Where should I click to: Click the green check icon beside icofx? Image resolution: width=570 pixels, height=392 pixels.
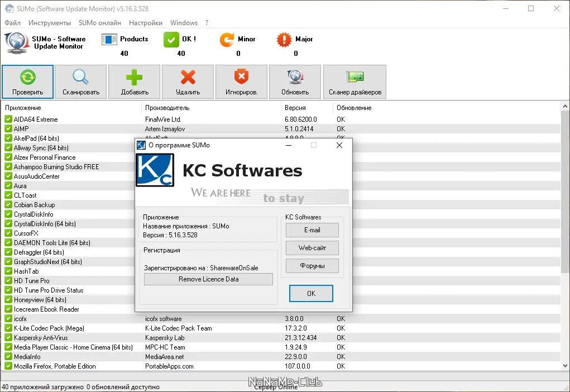click(8, 318)
